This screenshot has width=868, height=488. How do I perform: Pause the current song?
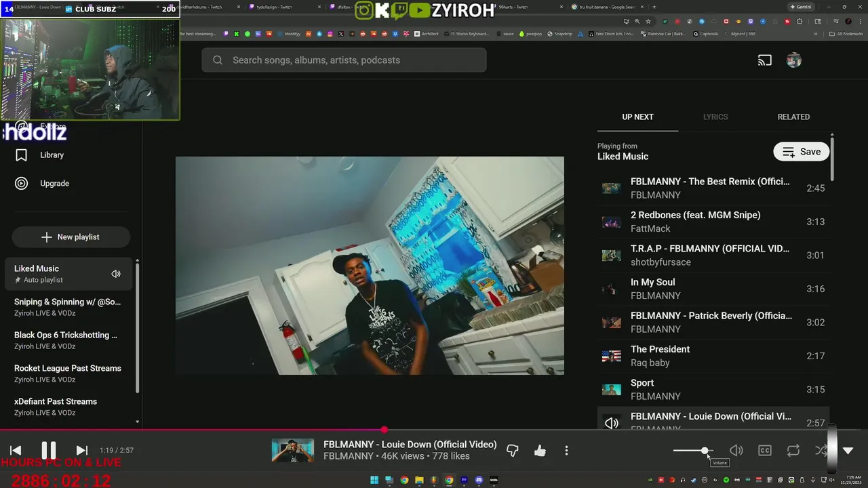coord(49,451)
